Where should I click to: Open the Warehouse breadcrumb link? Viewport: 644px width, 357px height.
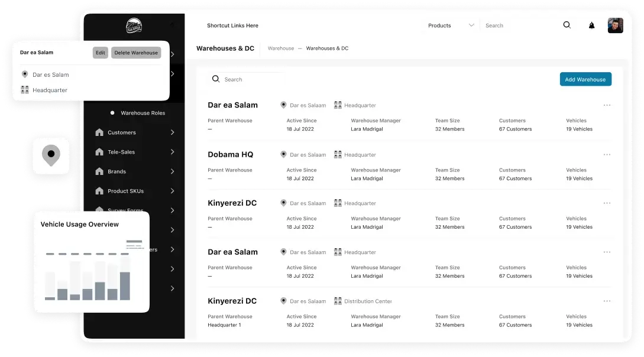(280, 48)
